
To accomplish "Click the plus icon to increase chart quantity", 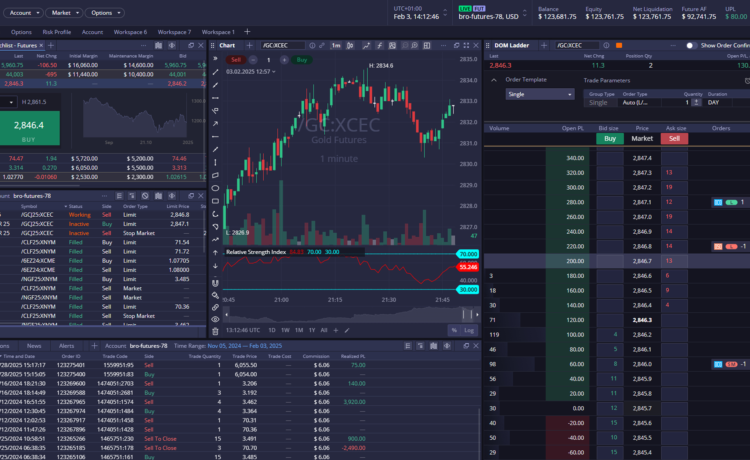I will pos(282,60).
